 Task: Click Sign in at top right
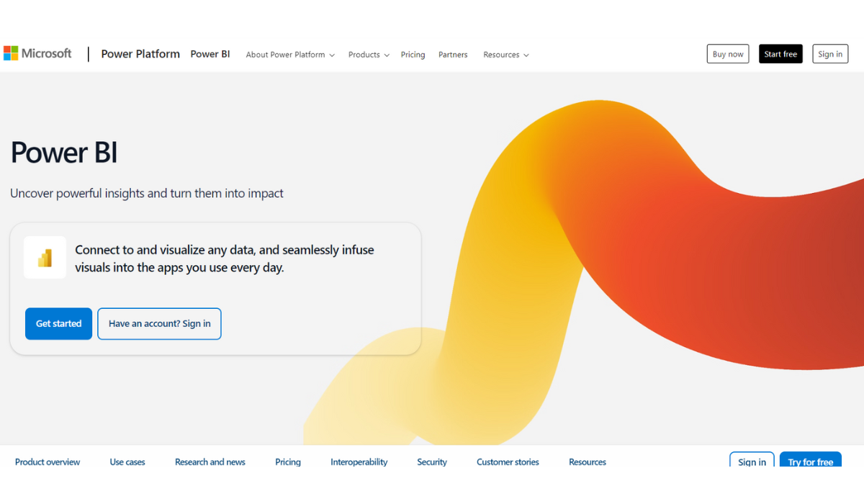[830, 54]
